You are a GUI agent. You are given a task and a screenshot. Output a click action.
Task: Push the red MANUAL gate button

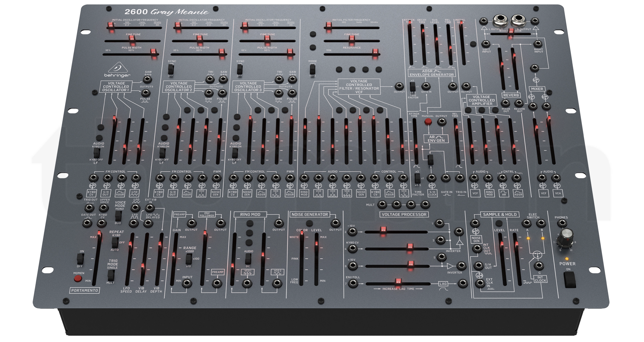click(x=428, y=122)
